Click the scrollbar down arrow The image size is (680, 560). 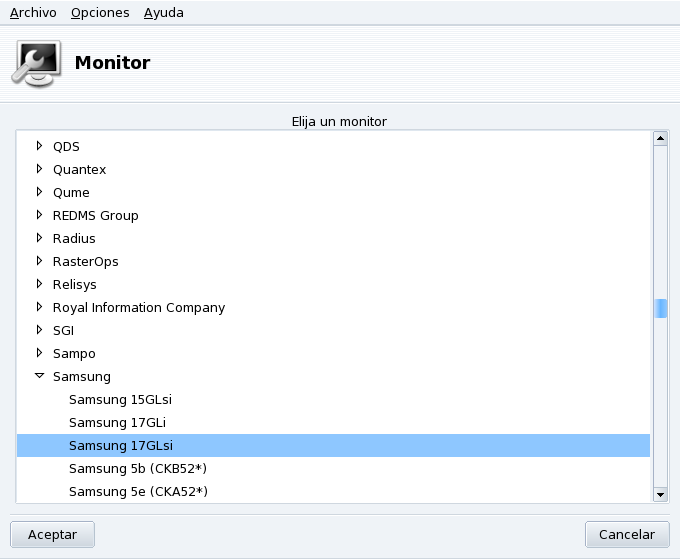660,493
